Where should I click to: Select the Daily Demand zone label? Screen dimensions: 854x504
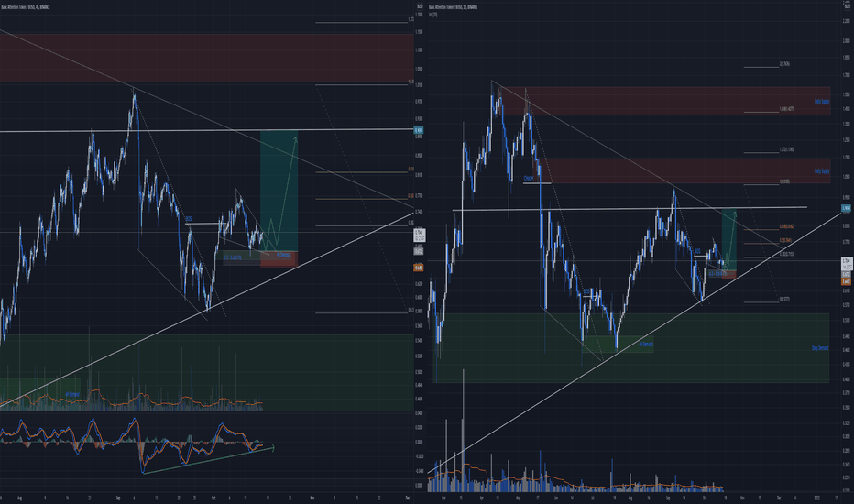tap(820, 347)
